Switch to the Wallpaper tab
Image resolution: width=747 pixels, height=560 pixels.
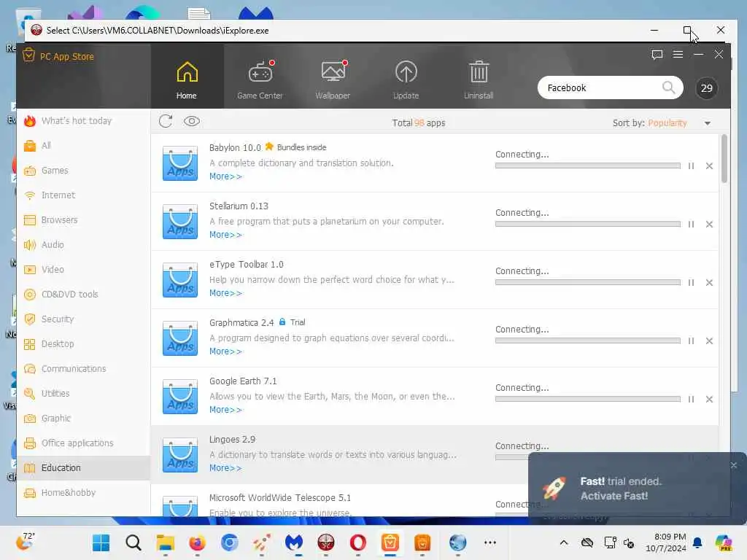pyautogui.click(x=333, y=79)
